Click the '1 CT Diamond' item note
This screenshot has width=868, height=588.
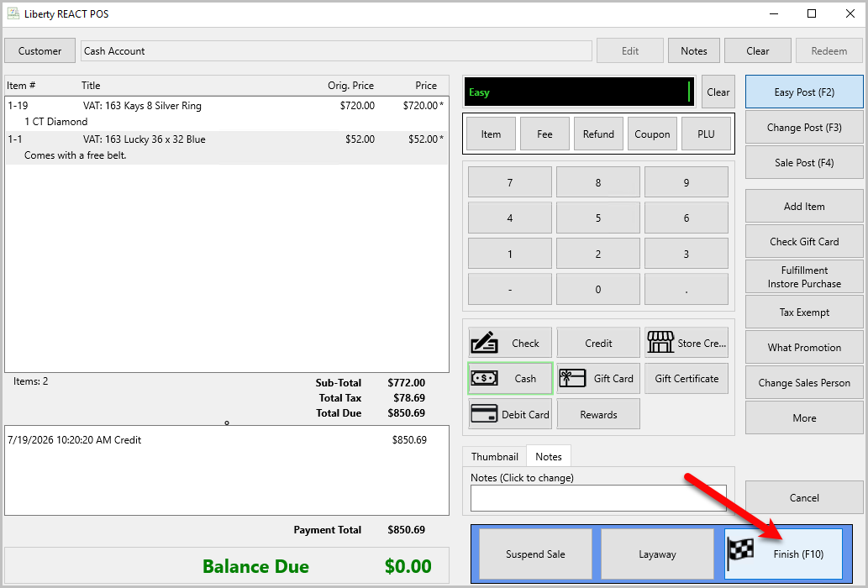(x=56, y=122)
